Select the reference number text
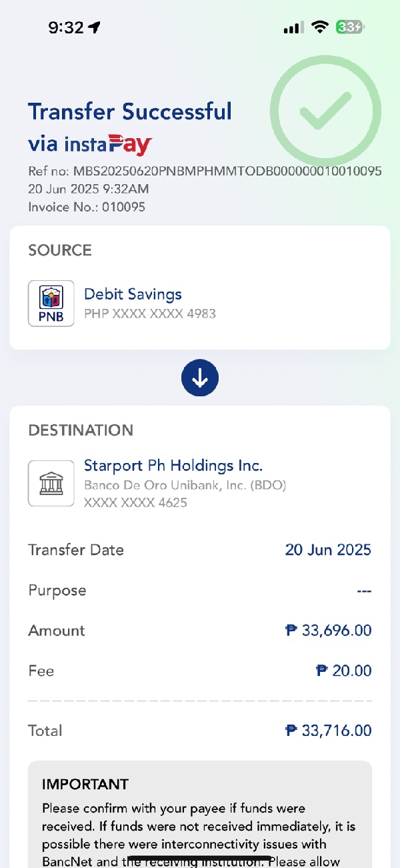400x868 pixels. pyautogui.click(x=204, y=171)
